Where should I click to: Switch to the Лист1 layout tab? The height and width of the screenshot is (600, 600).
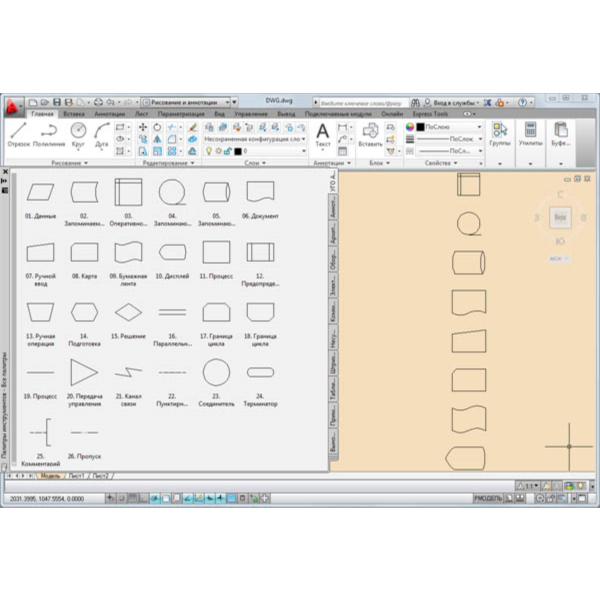click(x=76, y=476)
